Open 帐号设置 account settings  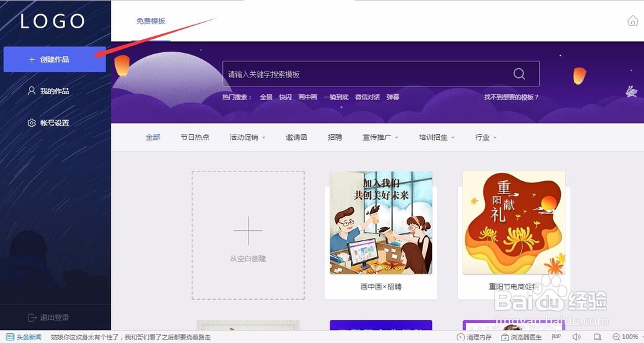coord(54,122)
